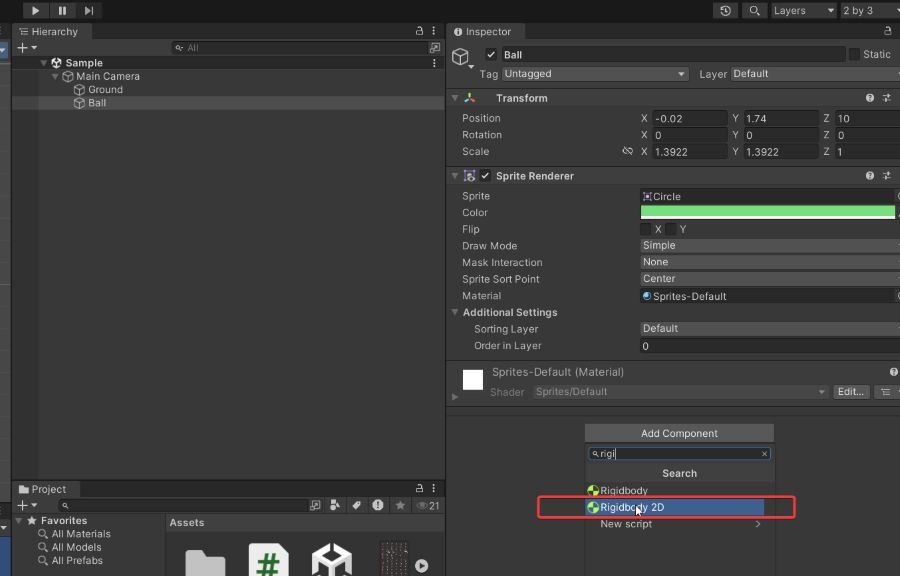The image size is (900, 576).
Task: Click the Sprites-Default material white preview
Action: (473, 380)
